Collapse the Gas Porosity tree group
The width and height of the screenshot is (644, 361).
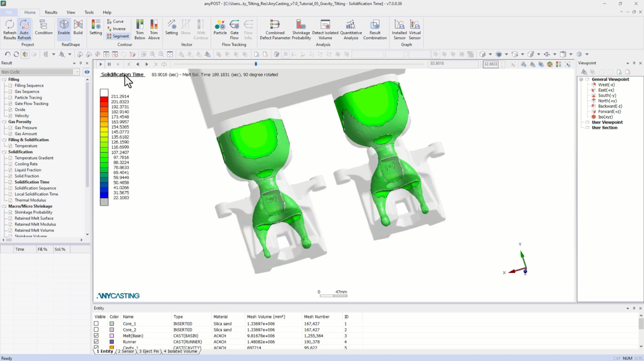click(4, 122)
